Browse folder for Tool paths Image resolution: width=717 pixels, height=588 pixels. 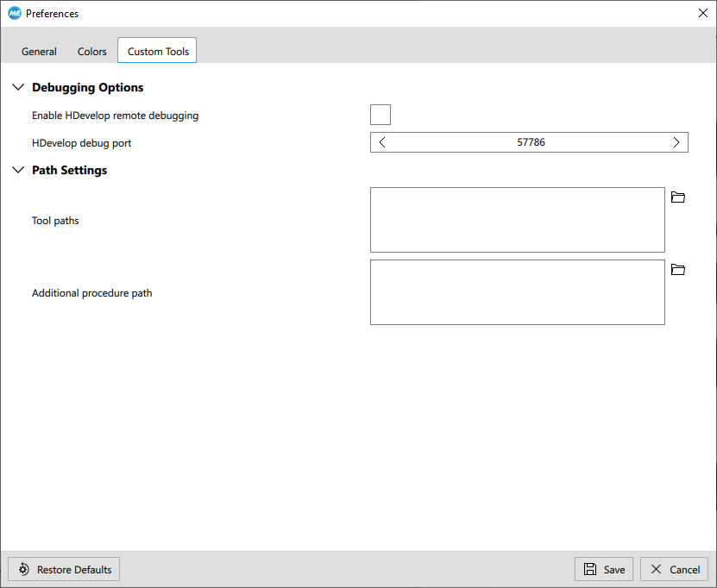click(677, 197)
